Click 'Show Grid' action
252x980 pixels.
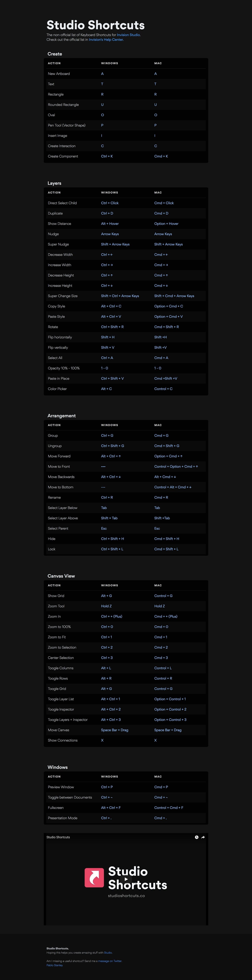56,596
